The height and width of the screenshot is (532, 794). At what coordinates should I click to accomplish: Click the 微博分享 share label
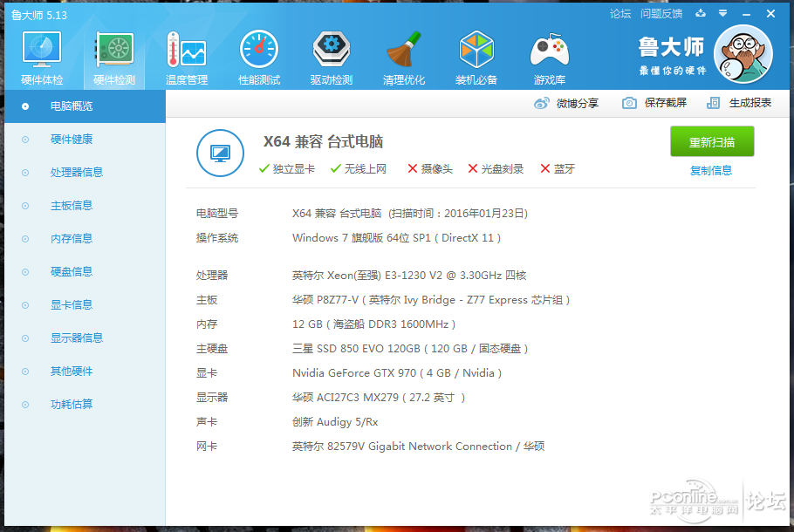coord(578,103)
